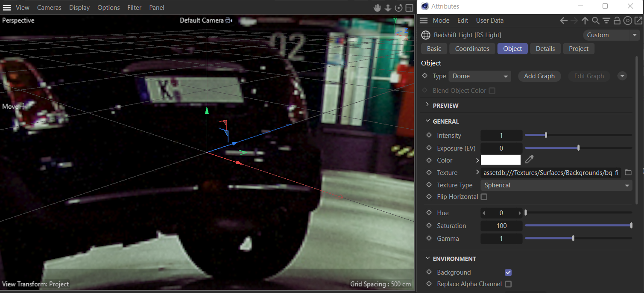Open the Attributes Edit menu

click(x=463, y=21)
